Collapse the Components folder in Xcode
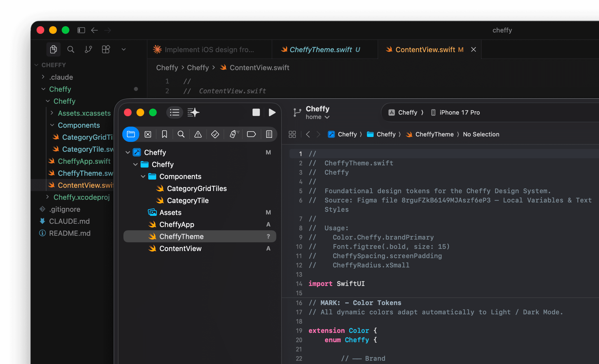Viewport: 599px width, 364px height. pyautogui.click(x=143, y=176)
